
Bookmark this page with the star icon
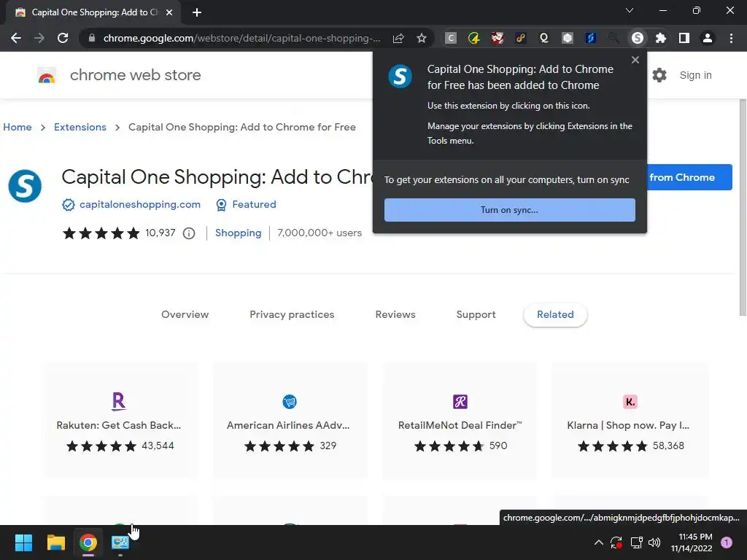coord(422,38)
